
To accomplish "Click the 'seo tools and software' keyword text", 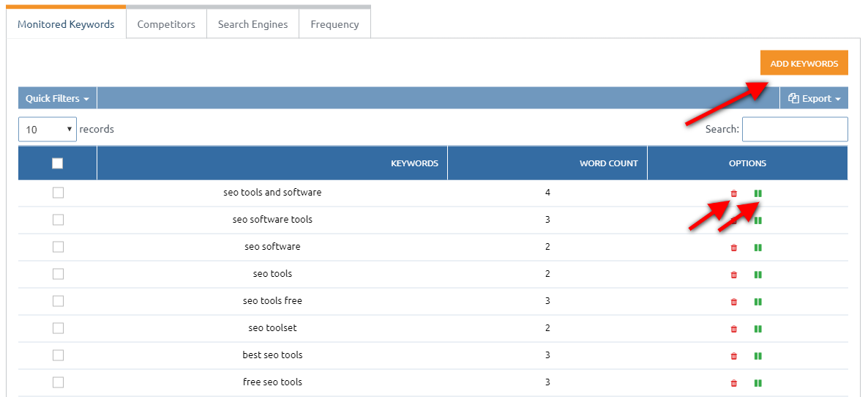I will tap(272, 193).
